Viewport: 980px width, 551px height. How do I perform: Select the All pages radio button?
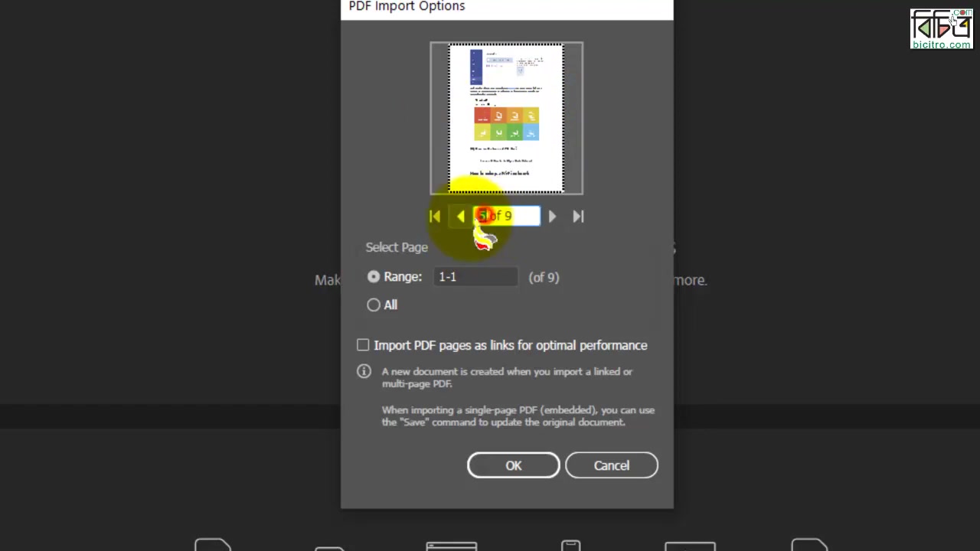pyautogui.click(x=373, y=305)
